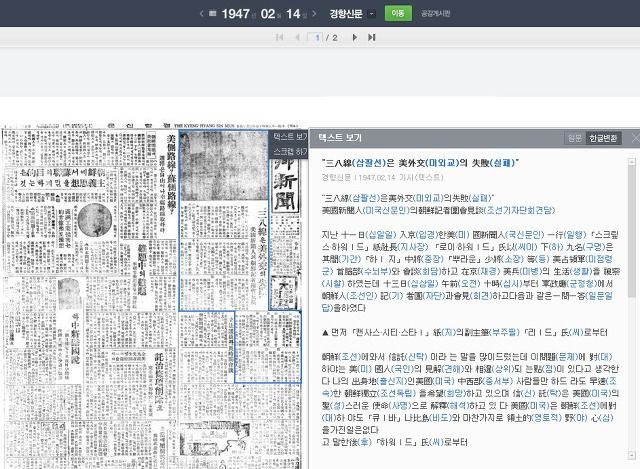Click the line mentioning 「캔사스·시티·스타ㅣ」
Screen dimensions: 640x469
(464, 333)
